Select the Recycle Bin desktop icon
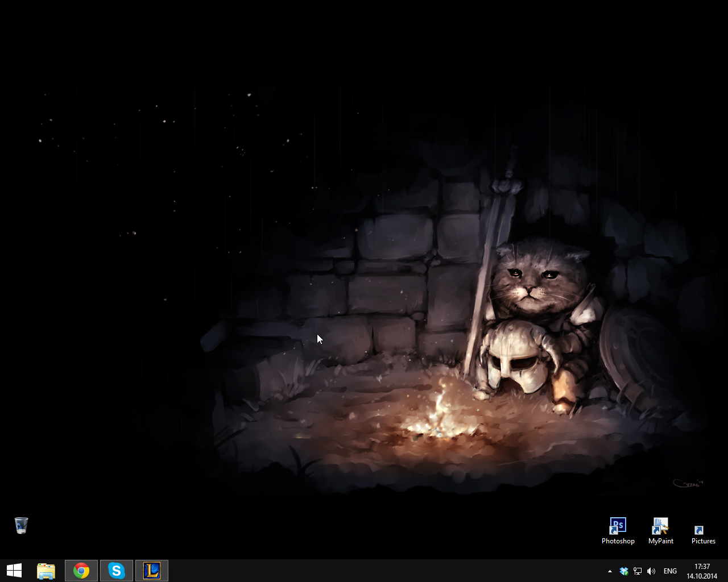Image resolution: width=728 pixels, height=582 pixels. (21, 525)
